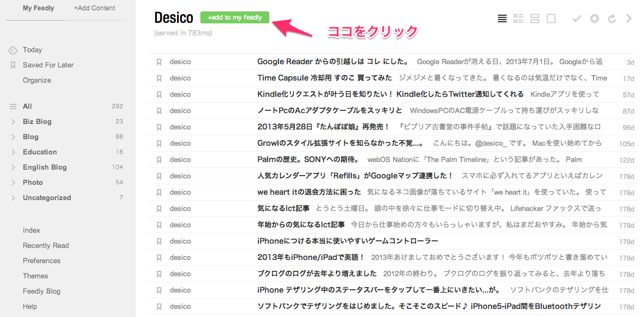Toggle save on the Kindle notification article
Image resolution: width=644 pixels, height=317 pixels.
pos(159,94)
